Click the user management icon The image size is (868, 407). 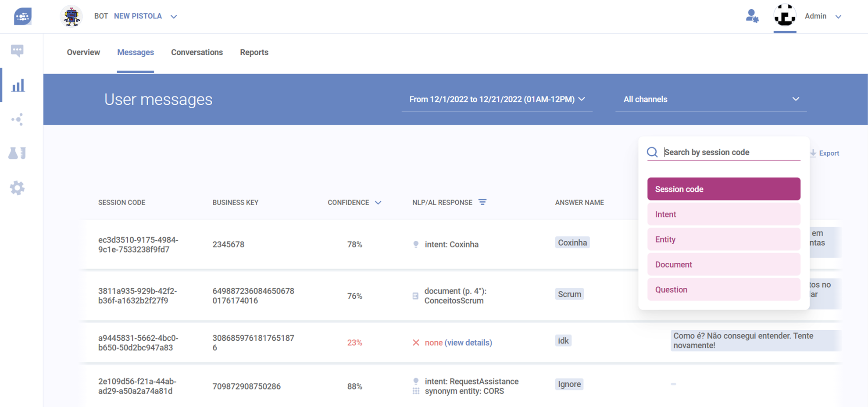click(x=752, y=16)
